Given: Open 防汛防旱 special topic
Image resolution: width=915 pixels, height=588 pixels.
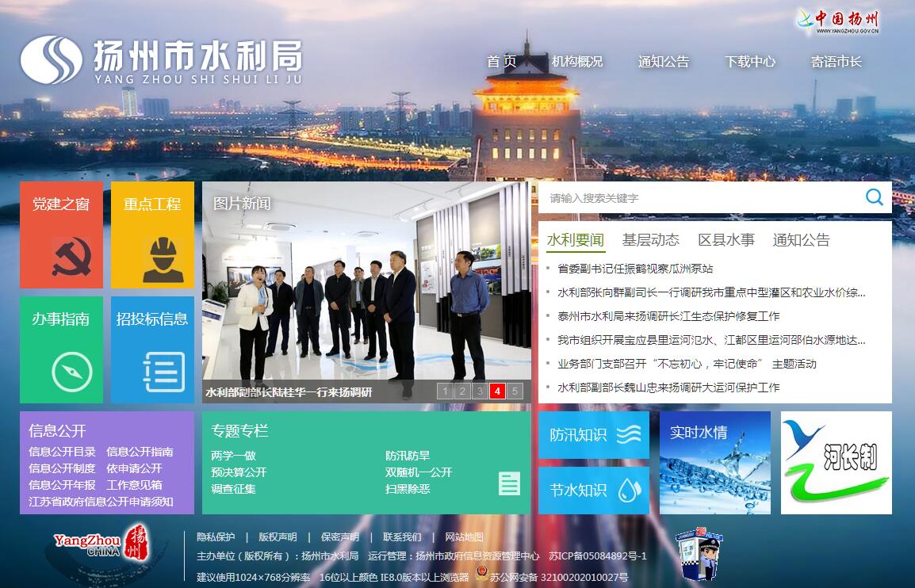Looking at the screenshot, I should 408,456.
